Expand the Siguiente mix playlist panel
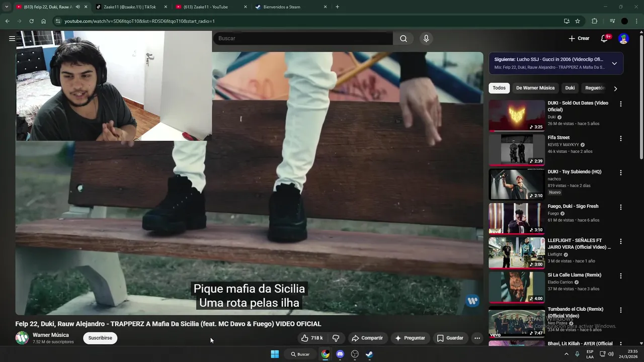This screenshot has height=362, width=644. [x=614, y=63]
